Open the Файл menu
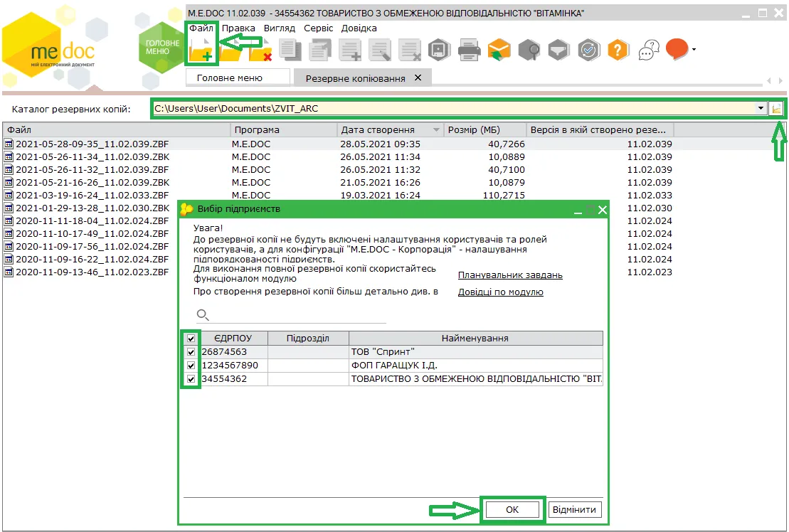 [x=201, y=28]
